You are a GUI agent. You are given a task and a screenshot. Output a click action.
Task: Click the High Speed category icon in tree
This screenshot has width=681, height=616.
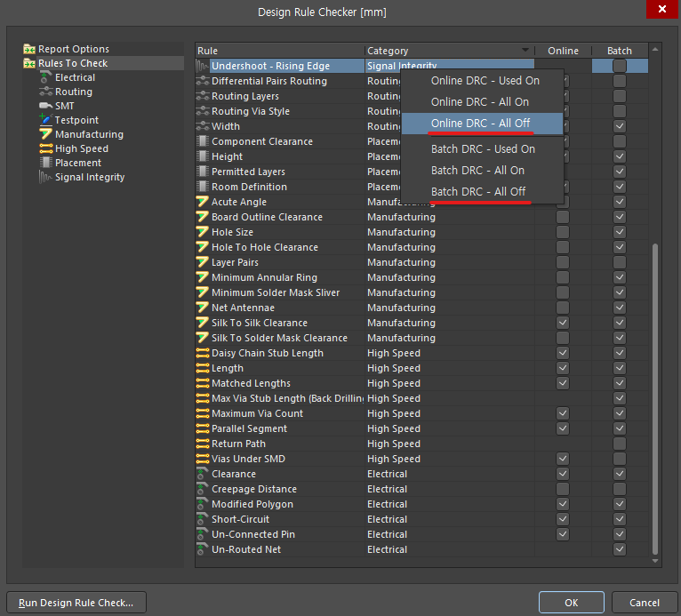click(45, 148)
